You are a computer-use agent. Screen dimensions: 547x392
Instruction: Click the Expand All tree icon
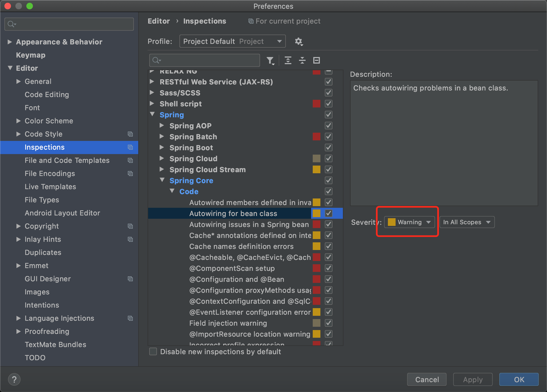(x=288, y=60)
